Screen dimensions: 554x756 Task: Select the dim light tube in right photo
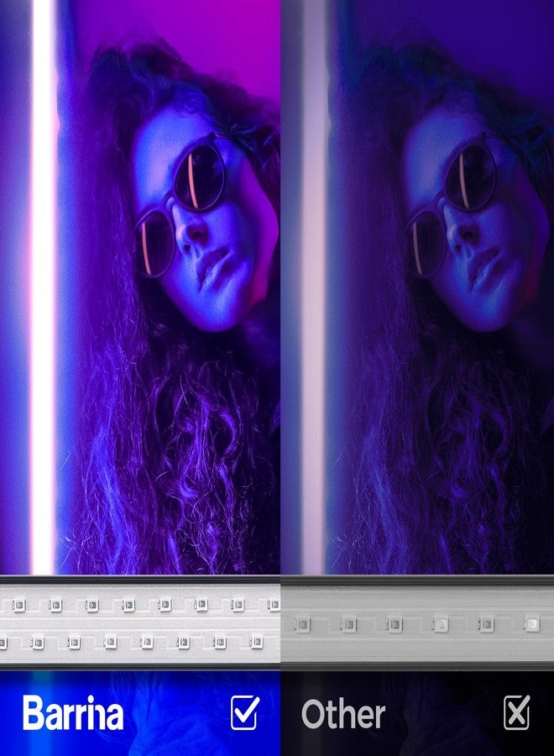313,286
